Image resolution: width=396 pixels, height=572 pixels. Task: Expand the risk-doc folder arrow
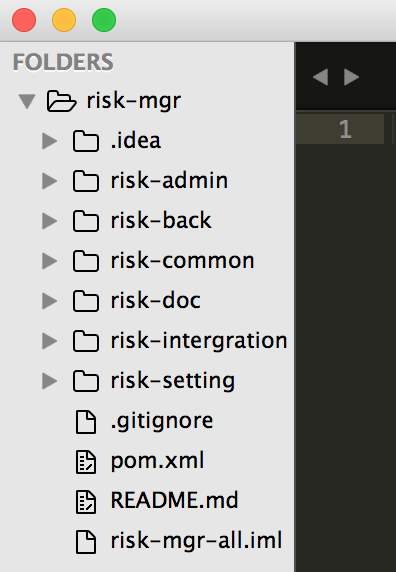click(x=50, y=301)
